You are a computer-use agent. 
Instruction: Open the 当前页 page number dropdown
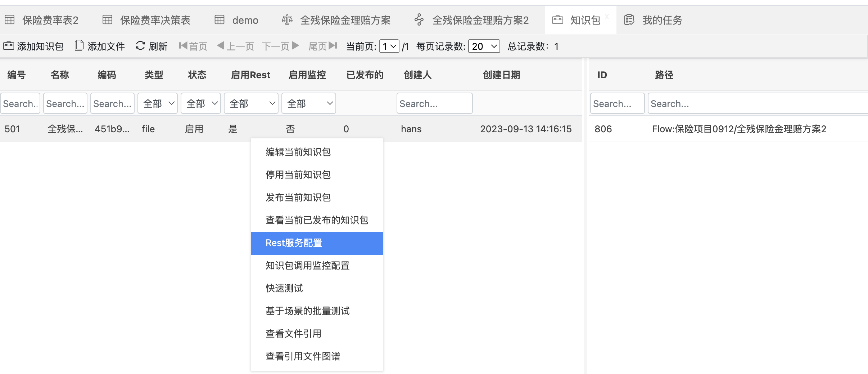click(x=389, y=46)
